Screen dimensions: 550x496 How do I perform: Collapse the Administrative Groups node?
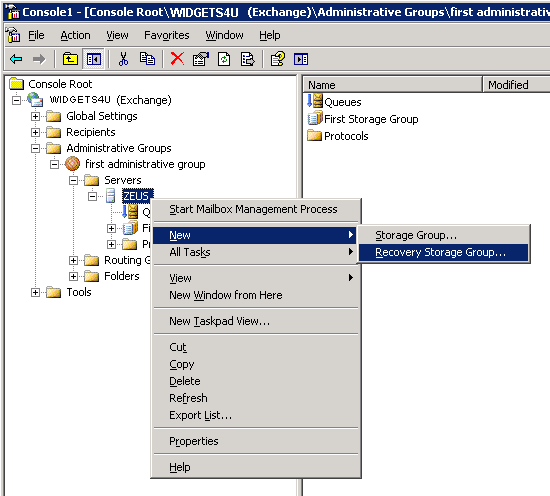click(x=35, y=148)
